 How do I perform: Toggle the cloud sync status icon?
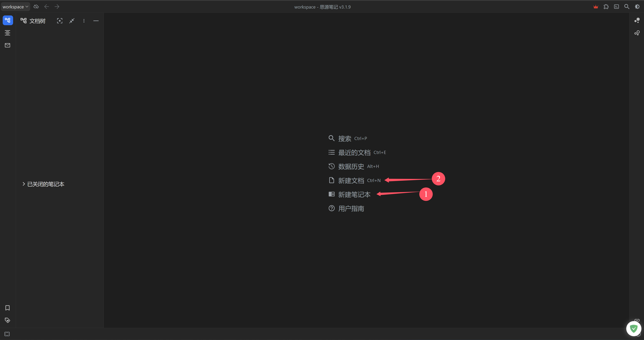36,7
